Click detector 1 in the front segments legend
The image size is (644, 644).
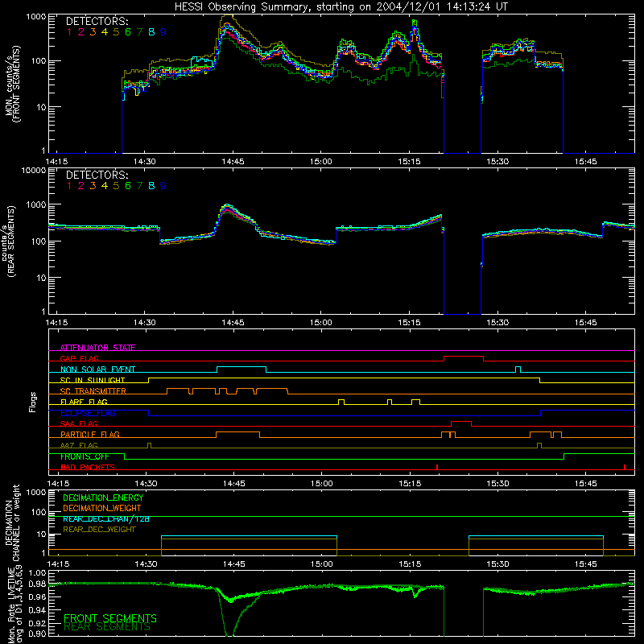tap(69, 32)
